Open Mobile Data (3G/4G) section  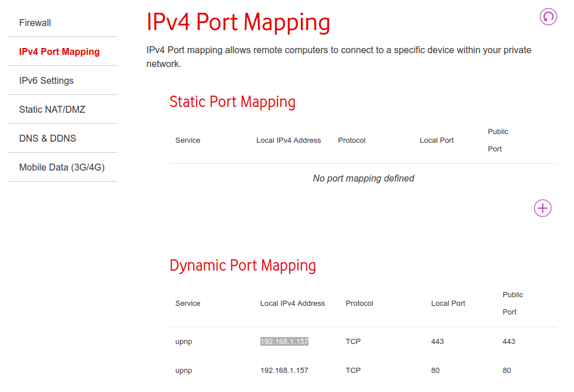tap(62, 167)
